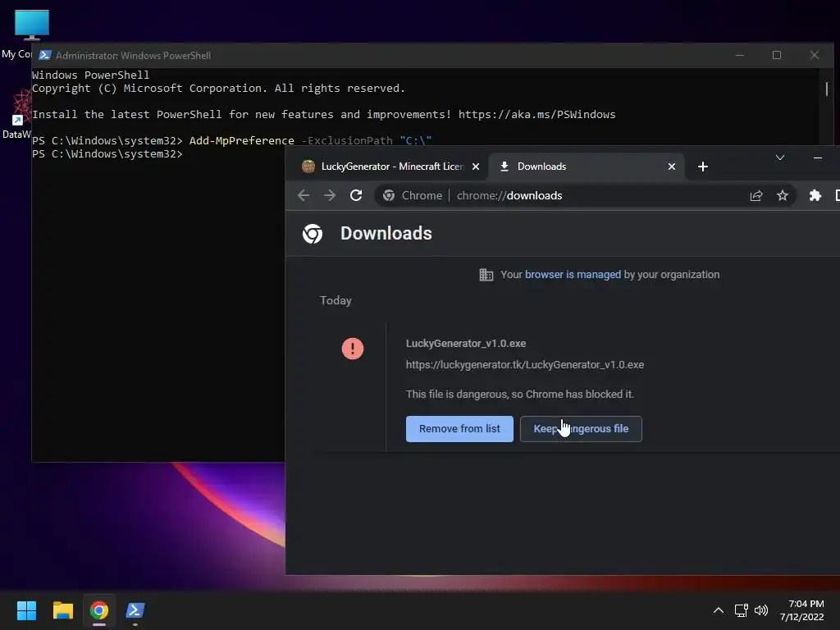Click 'This file is dangerous' message text

(x=519, y=395)
